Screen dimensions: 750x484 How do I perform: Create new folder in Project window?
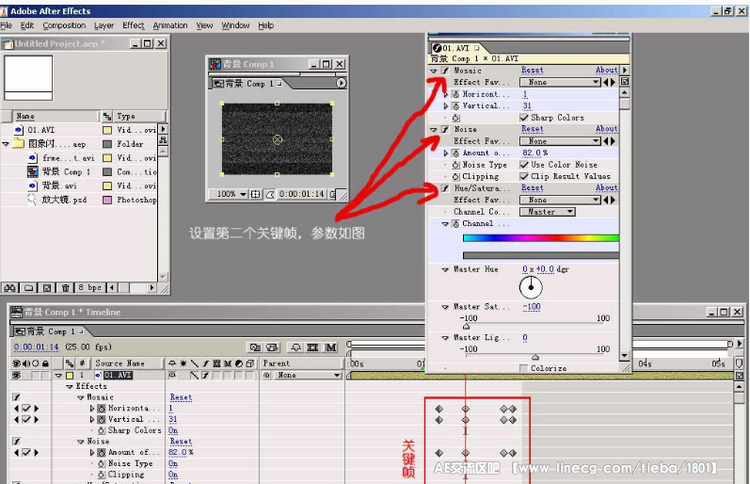pyautogui.click(x=29, y=288)
